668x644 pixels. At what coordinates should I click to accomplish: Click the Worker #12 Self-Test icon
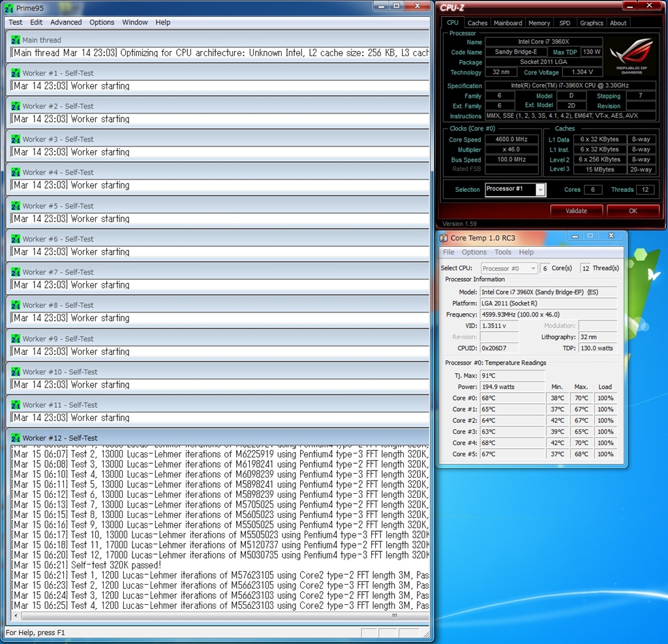tap(16, 438)
